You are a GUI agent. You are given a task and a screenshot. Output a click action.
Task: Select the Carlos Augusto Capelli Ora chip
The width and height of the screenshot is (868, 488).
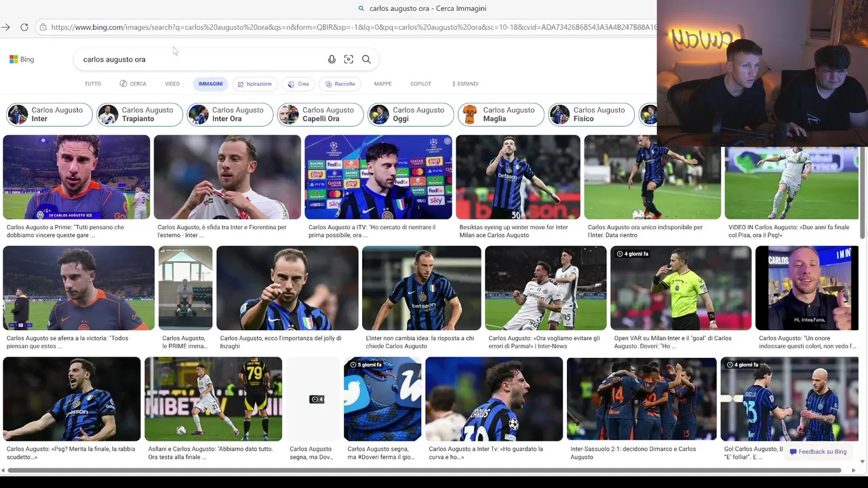(x=320, y=115)
